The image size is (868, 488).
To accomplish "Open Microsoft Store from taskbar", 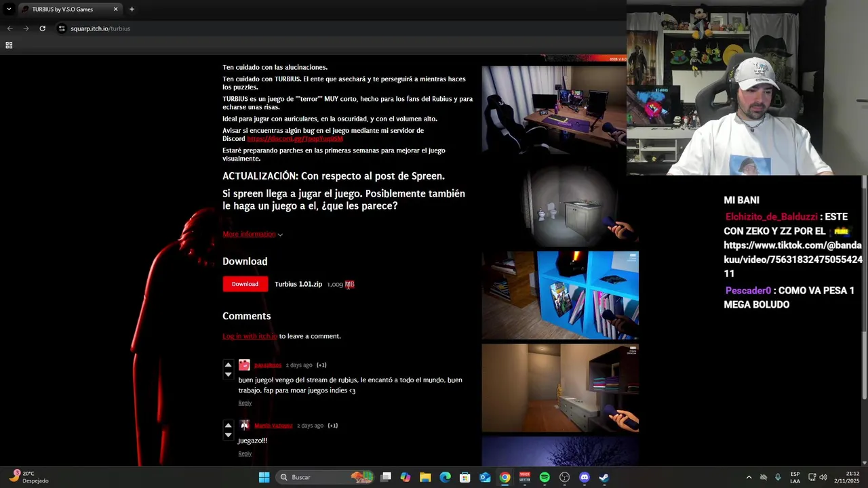I will pyautogui.click(x=465, y=477).
